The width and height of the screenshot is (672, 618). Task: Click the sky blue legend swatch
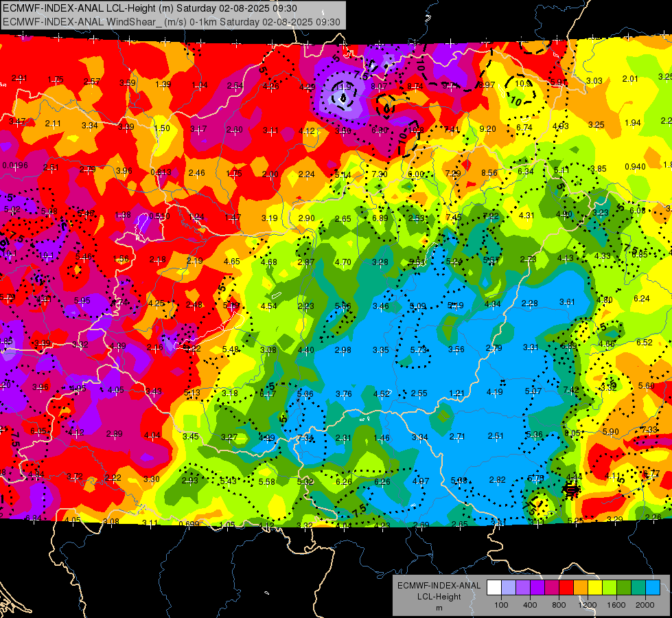click(653, 588)
